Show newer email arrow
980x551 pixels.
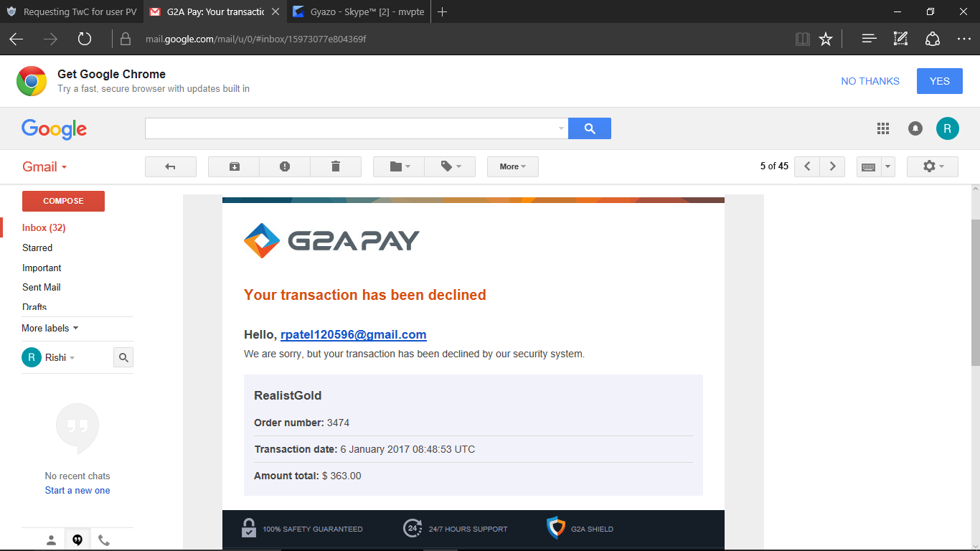(x=807, y=166)
